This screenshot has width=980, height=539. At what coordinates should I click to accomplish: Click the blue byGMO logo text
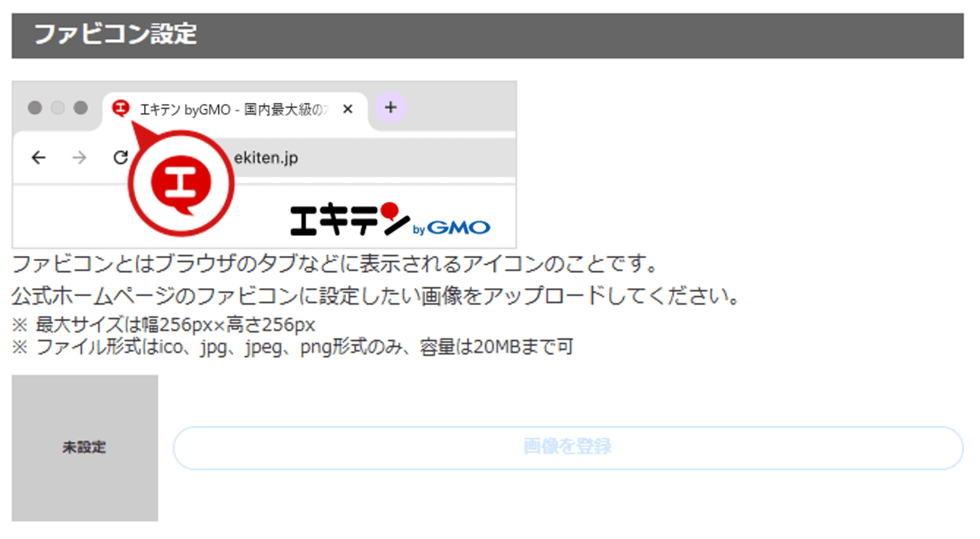tap(452, 228)
